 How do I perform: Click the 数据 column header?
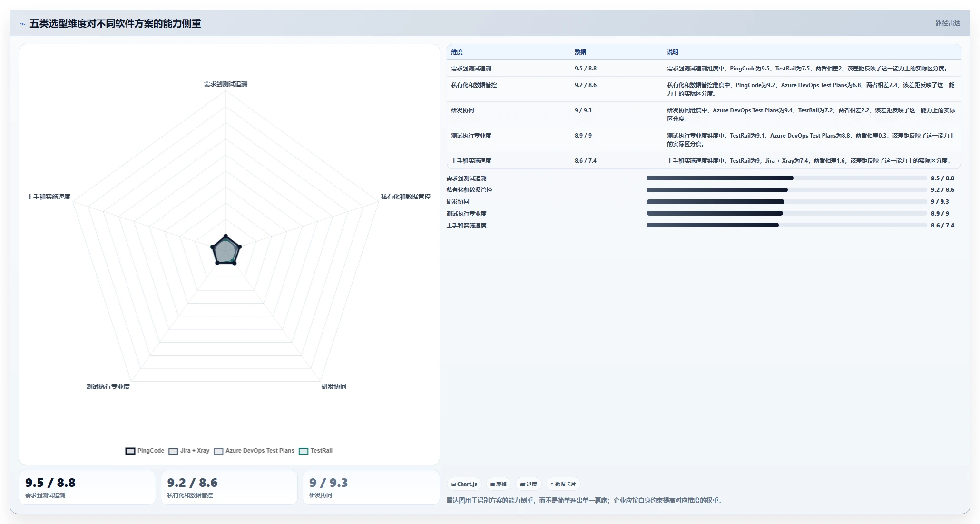[x=580, y=52]
